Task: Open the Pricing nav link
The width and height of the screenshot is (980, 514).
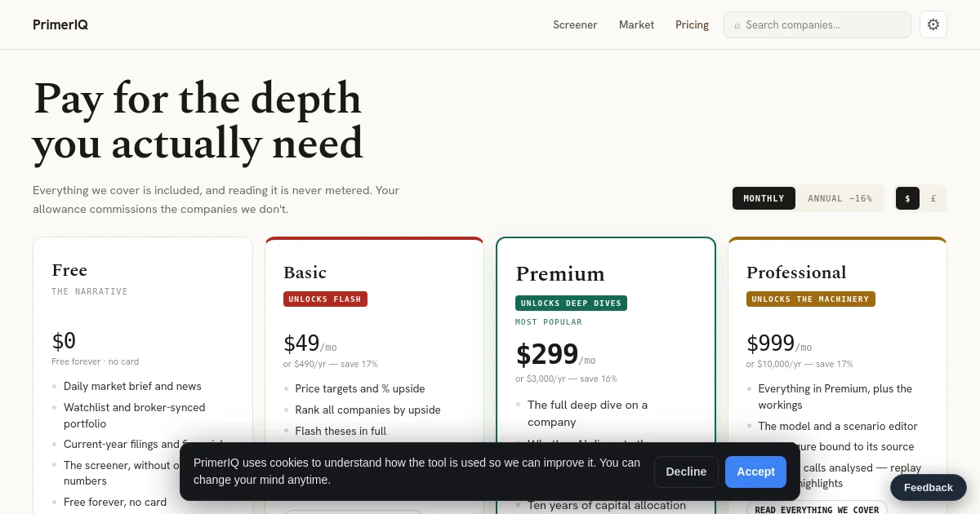Action: [692, 24]
